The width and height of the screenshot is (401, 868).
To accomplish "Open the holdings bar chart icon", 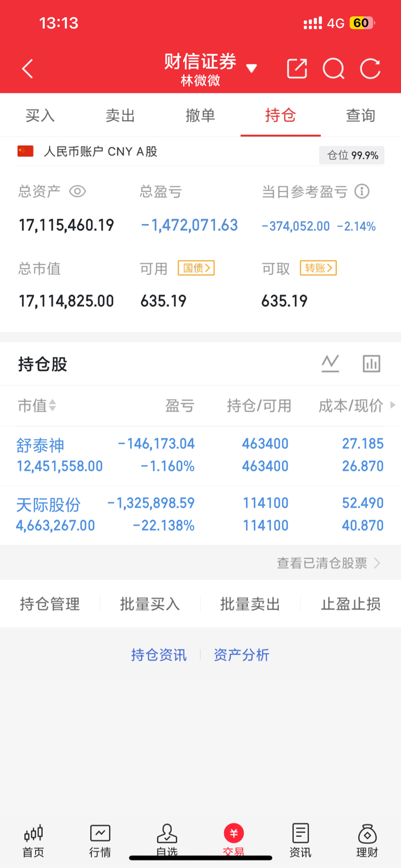I will click(371, 363).
